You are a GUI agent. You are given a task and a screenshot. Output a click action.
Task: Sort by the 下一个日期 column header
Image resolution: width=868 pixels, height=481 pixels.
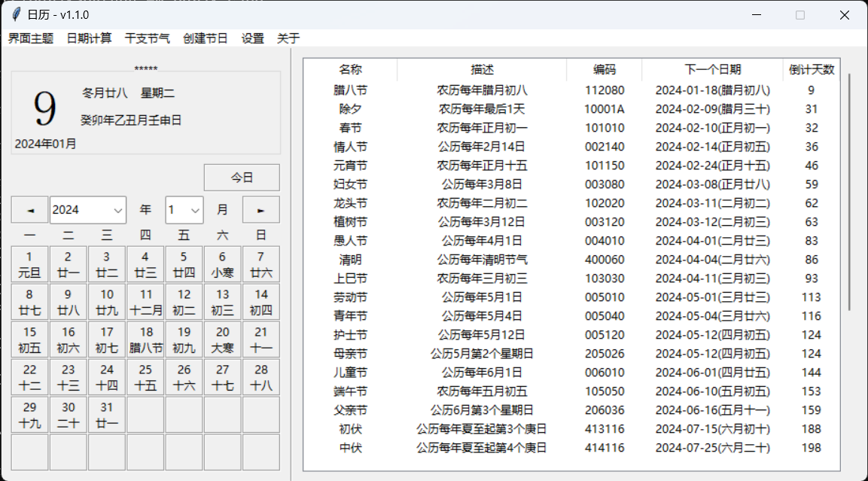click(x=712, y=70)
